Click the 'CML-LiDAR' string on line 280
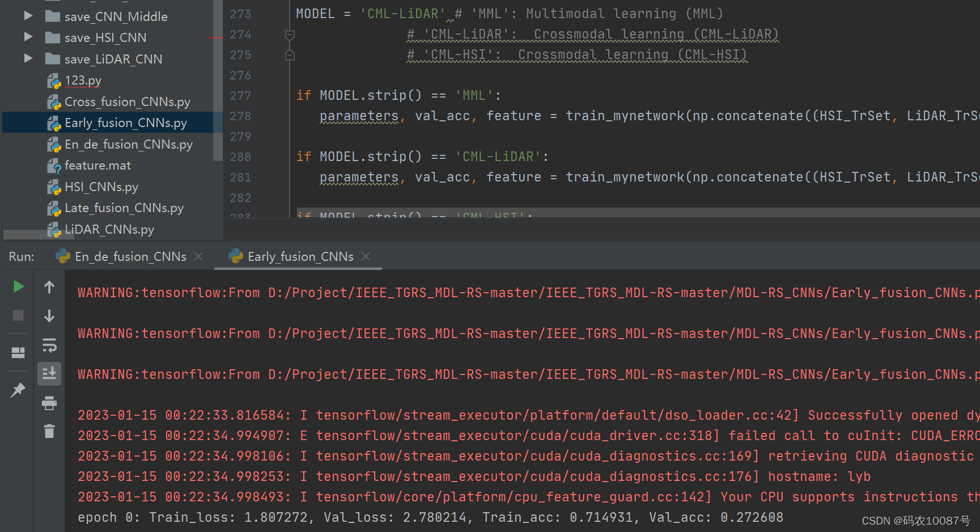Screen dimensions: 980x532 point(498,157)
